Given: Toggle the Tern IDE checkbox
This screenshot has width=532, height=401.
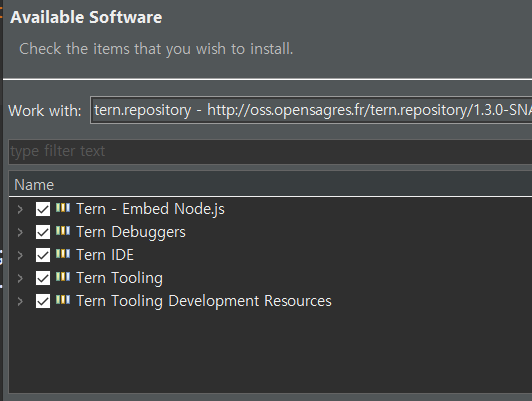Looking at the screenshot, I should [x=43, y=255].
